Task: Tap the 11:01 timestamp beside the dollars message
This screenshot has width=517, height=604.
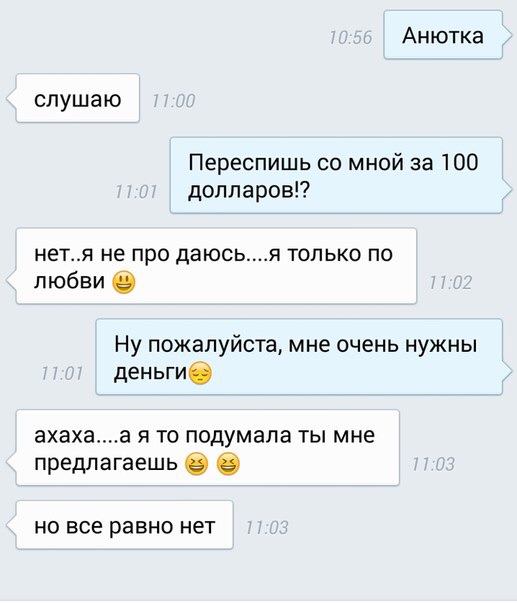Action: pyautogui.click(x=136, y=191)
